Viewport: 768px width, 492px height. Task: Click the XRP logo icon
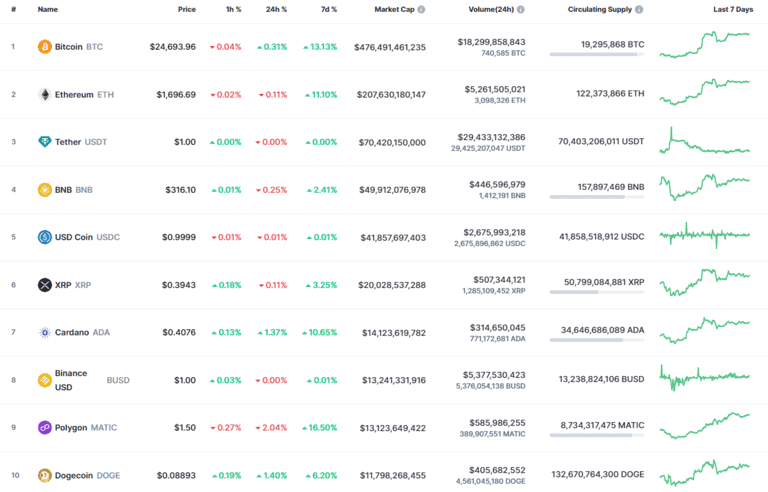[44, 285]
